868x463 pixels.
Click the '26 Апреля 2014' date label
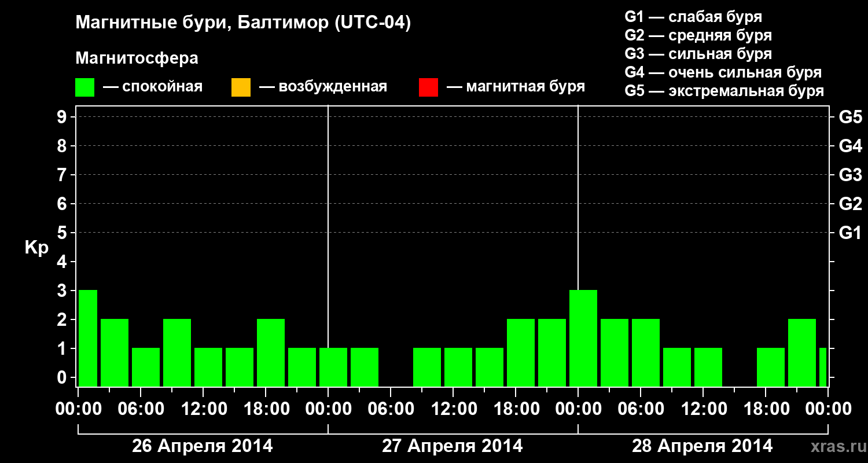pos(203,446)
